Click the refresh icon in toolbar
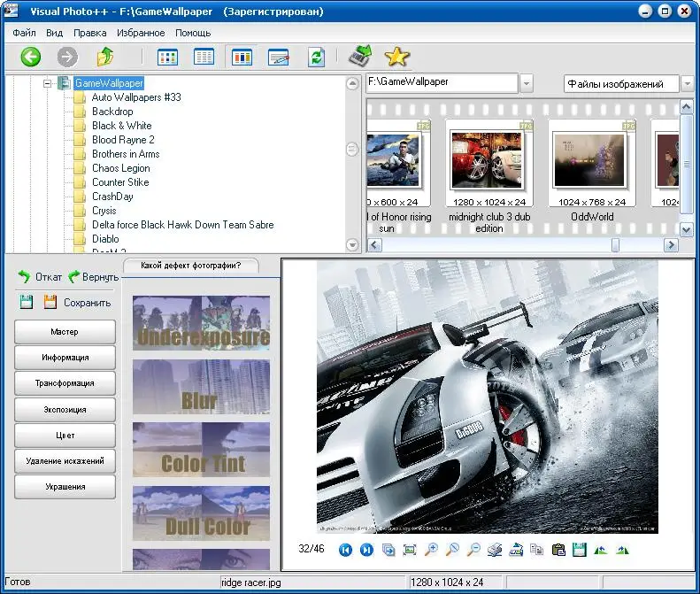The width and height of the screenshot is (700, 594). tap(316, 58)
